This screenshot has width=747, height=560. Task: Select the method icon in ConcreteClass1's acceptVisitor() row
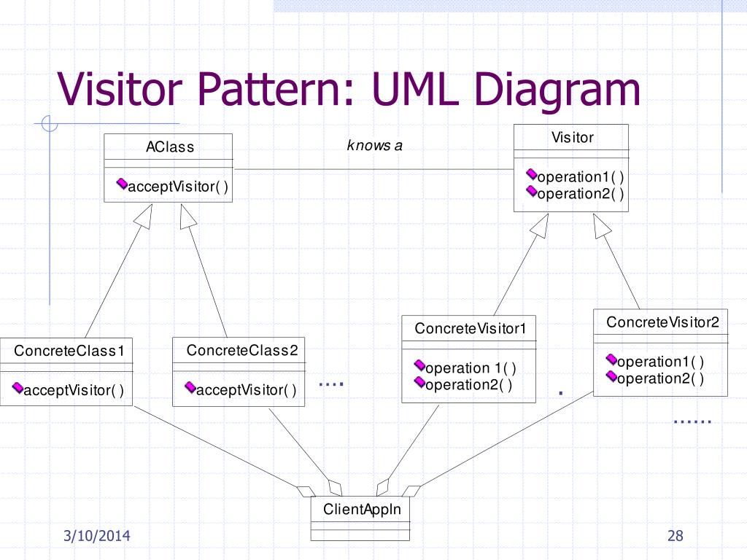pyautogui.click(x=18, y=388)
